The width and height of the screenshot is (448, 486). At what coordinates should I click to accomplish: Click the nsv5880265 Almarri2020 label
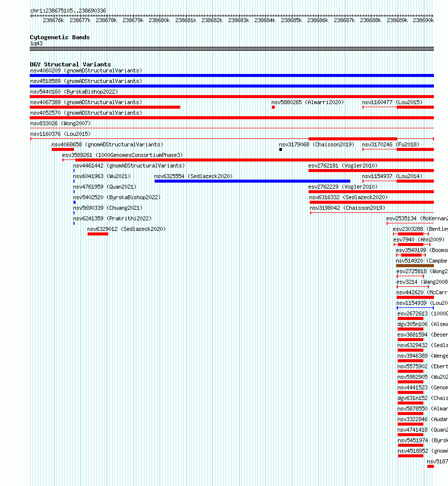coord(308,102)
